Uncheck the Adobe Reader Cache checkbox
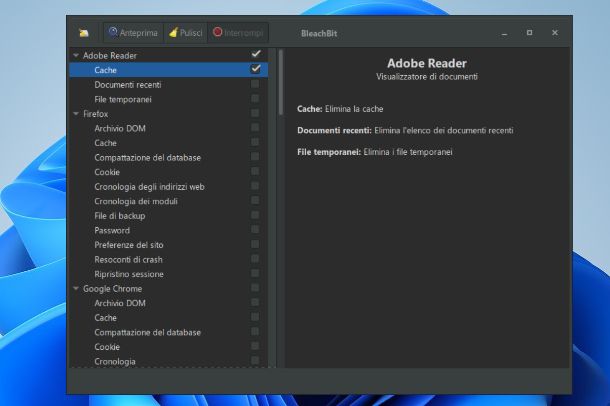This screenshot has height=406, width=610. tap(256, 69)
